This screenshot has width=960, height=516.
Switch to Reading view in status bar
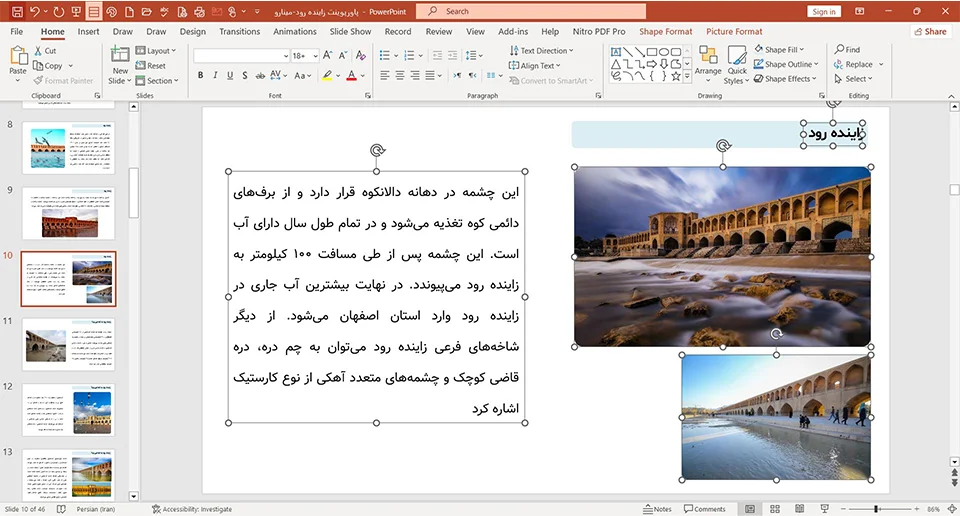(x=800, y=509)
